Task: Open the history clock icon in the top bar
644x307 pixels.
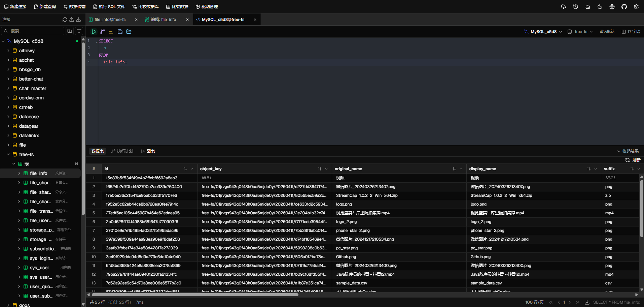Action: click(576, 7)
